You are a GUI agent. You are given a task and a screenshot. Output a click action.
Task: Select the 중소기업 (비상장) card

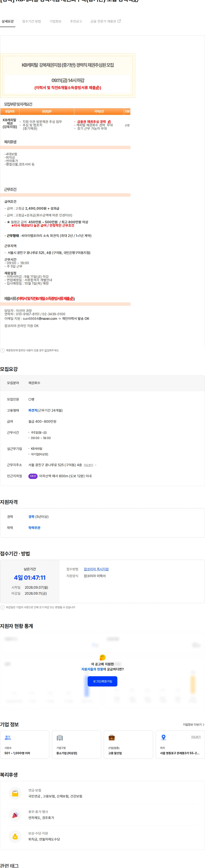tap(77, 745)
